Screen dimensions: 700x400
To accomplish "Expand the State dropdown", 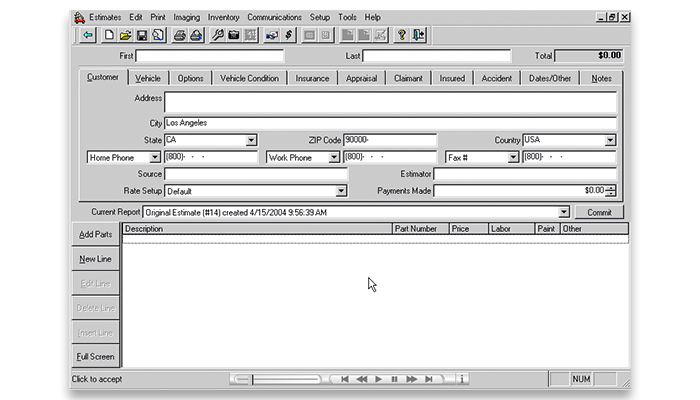I will [x=251, y=141].
